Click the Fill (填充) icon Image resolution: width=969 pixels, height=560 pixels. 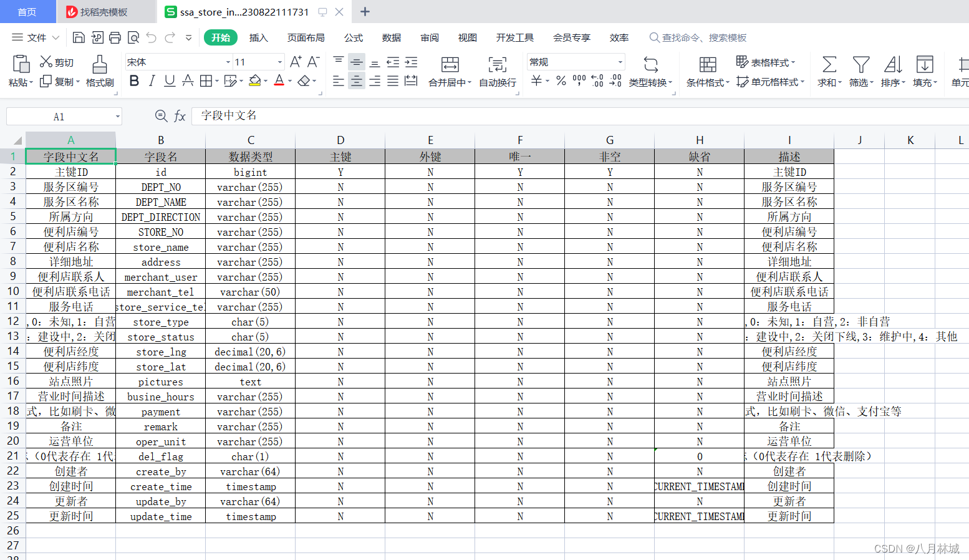pyautogui.click(x=925, y=64)
